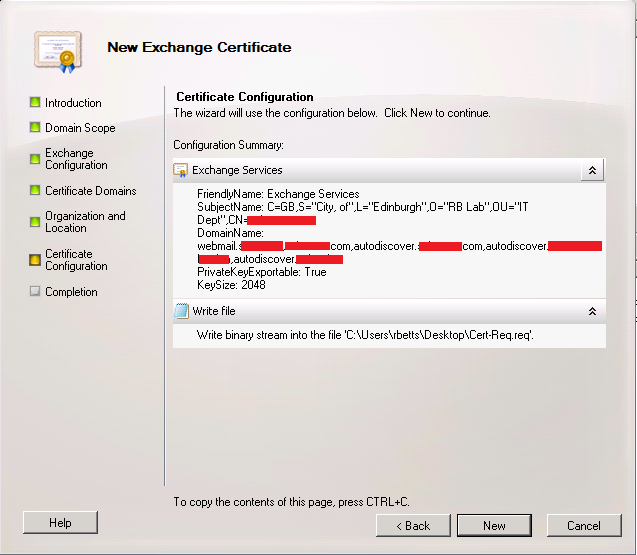Screen dimensions: 637x555
Task: Click the green Certificate Domains step indicator
Action: 35,190
